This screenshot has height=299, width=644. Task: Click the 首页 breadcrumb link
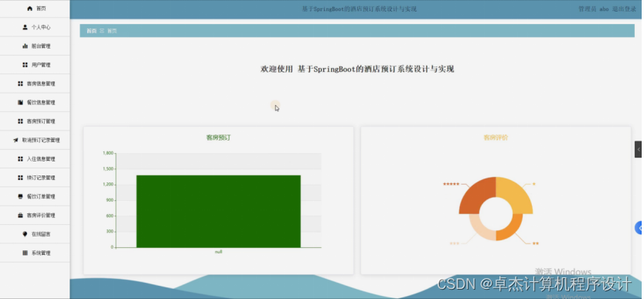tap(91, 31)
